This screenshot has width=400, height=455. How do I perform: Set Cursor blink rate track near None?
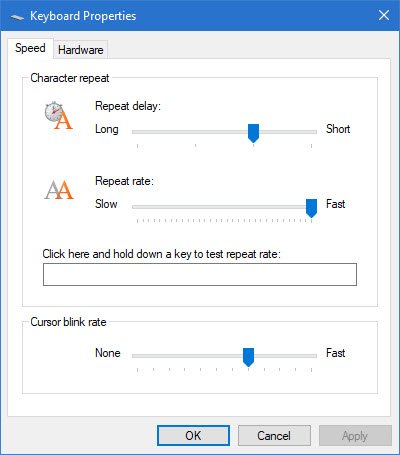pyautogui.click(x=137, y=356)
